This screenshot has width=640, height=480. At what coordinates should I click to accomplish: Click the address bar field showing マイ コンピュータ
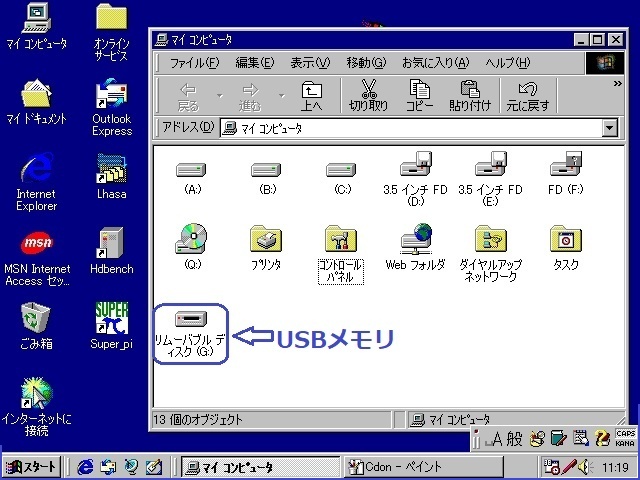411,128
